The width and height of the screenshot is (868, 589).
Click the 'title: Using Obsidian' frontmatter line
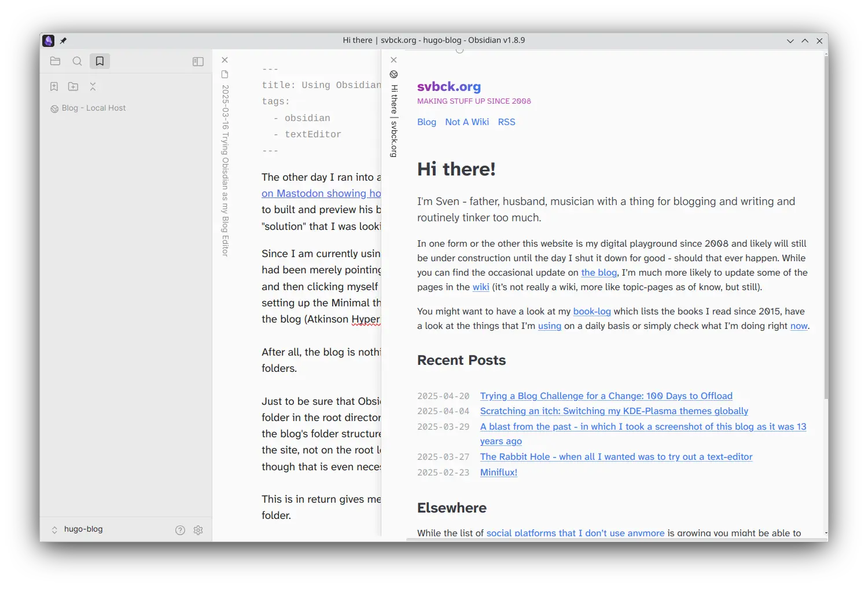click(321, 85)
